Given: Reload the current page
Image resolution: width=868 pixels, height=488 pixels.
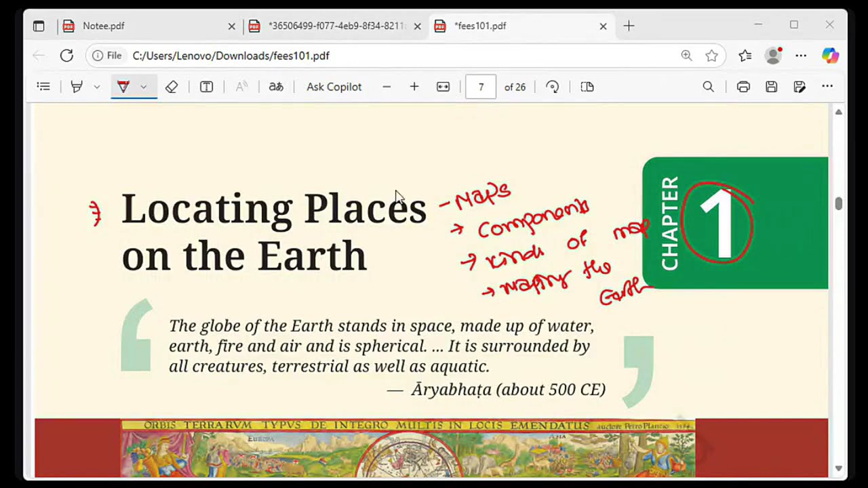Looking at the screenshot, I should pos(66,56).
